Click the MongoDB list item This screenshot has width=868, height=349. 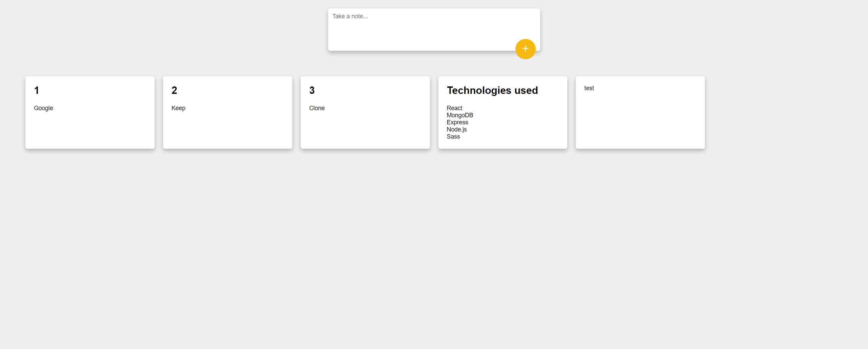tap(460, 115)
